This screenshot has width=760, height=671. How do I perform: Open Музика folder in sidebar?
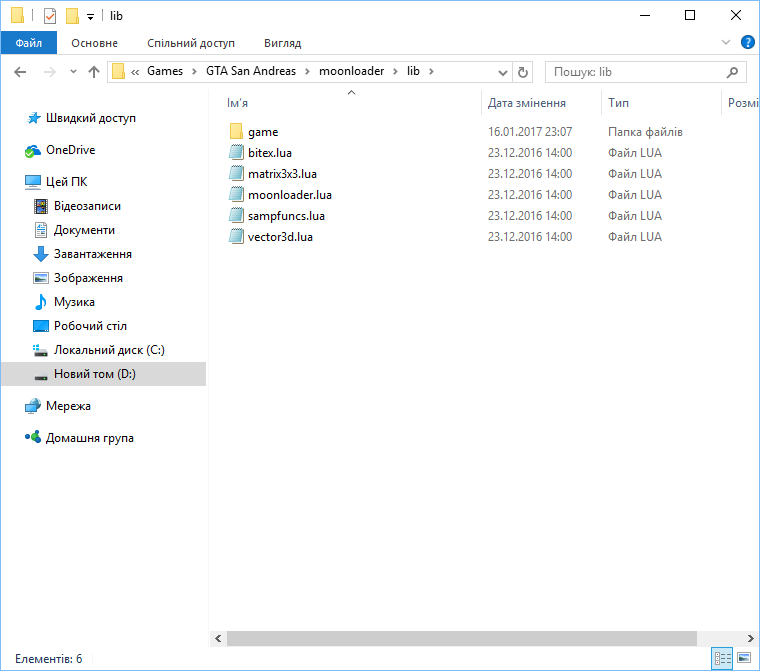tap(74, 302)
